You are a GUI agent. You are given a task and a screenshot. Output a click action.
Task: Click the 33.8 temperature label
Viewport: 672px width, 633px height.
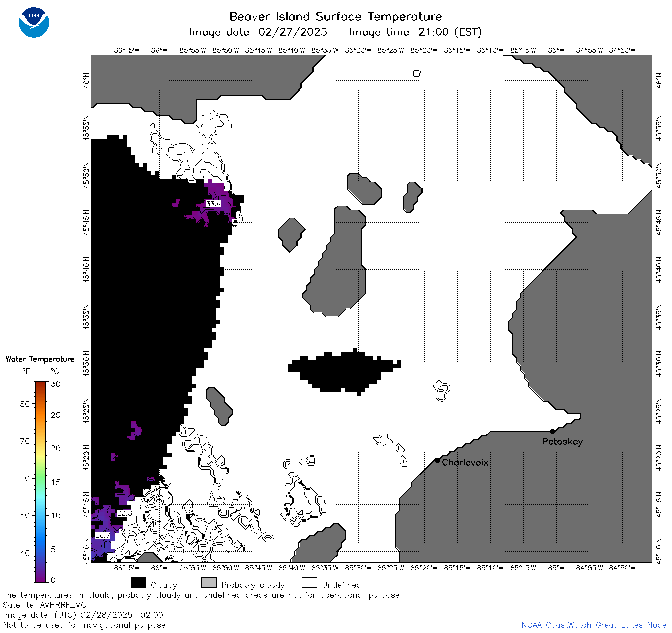pos(125,513)
